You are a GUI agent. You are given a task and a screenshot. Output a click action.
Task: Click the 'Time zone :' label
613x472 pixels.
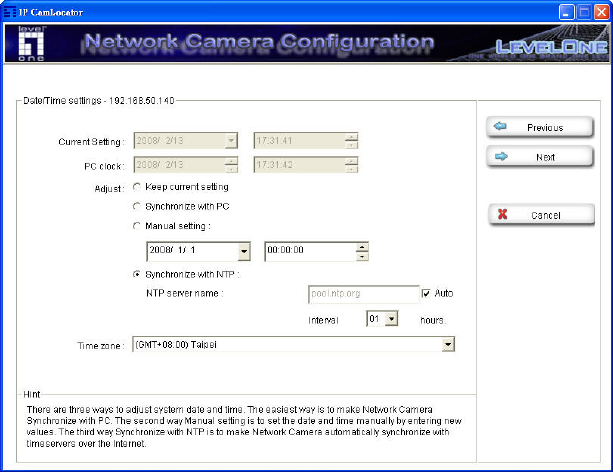coord(101,346)
